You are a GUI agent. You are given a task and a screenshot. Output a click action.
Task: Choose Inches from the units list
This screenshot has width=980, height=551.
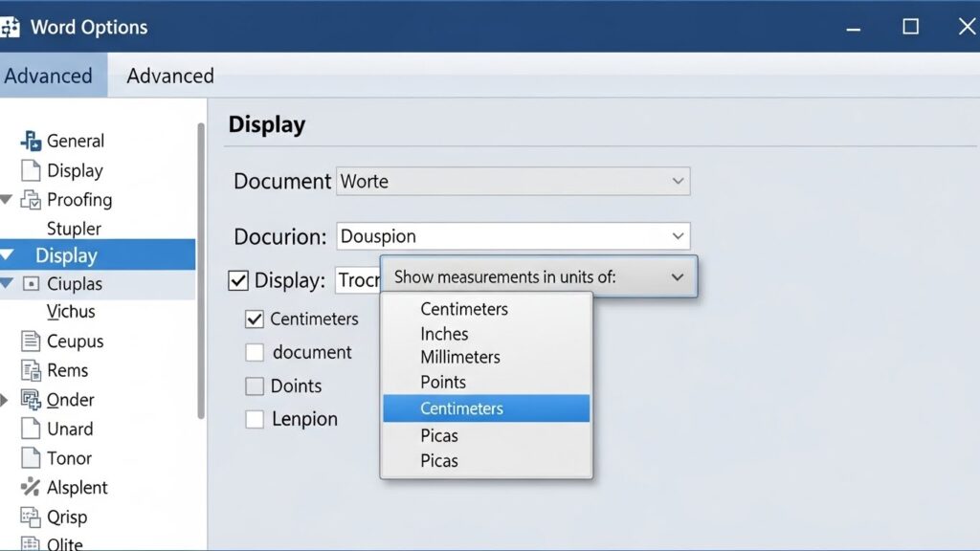tap(444, 334)
